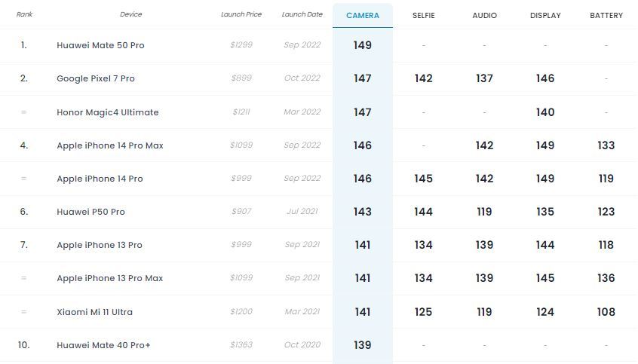Open Apple iPhone 13 Pro Max page
638x364 pixels.
point(110,278)
